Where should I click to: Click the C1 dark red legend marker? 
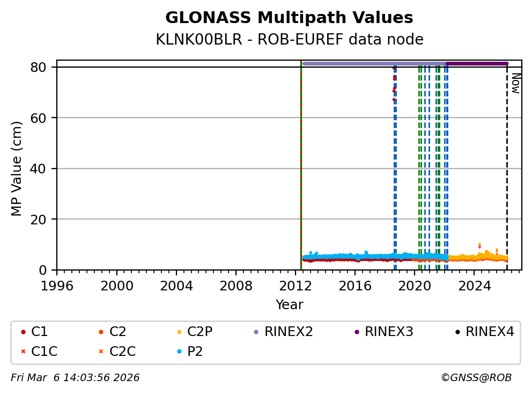coord(23,332)
